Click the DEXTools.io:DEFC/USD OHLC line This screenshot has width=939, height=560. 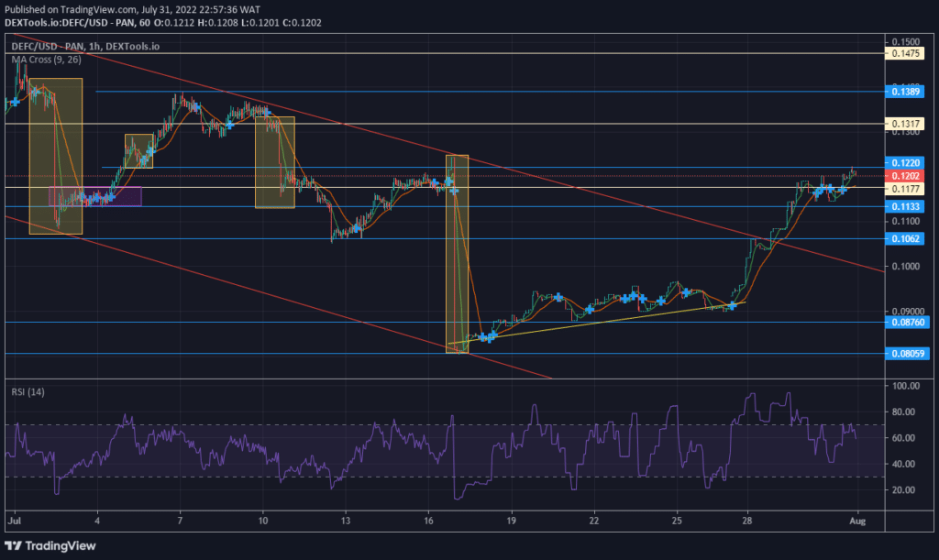[163, 23]
